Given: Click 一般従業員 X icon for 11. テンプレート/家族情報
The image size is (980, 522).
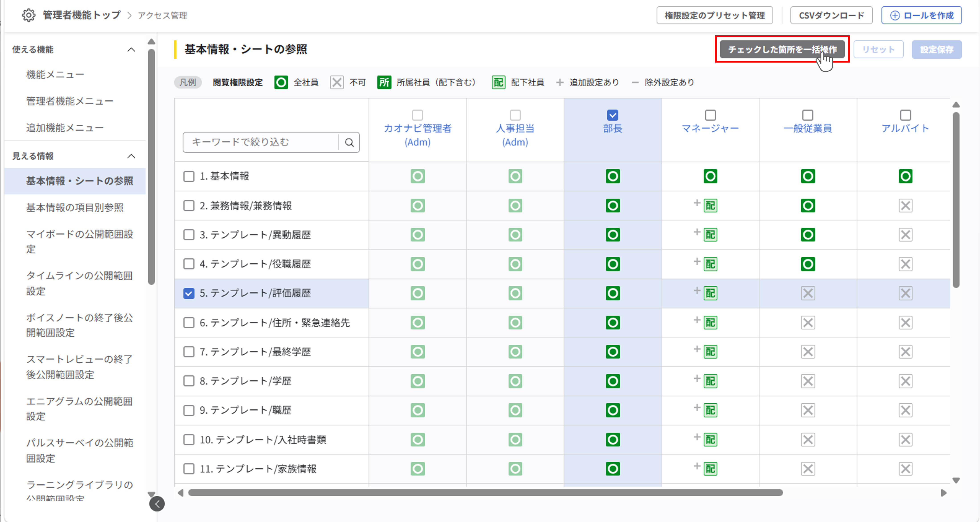Looking at the screenshot, I should pyautogui.click(x=808, y=469).
